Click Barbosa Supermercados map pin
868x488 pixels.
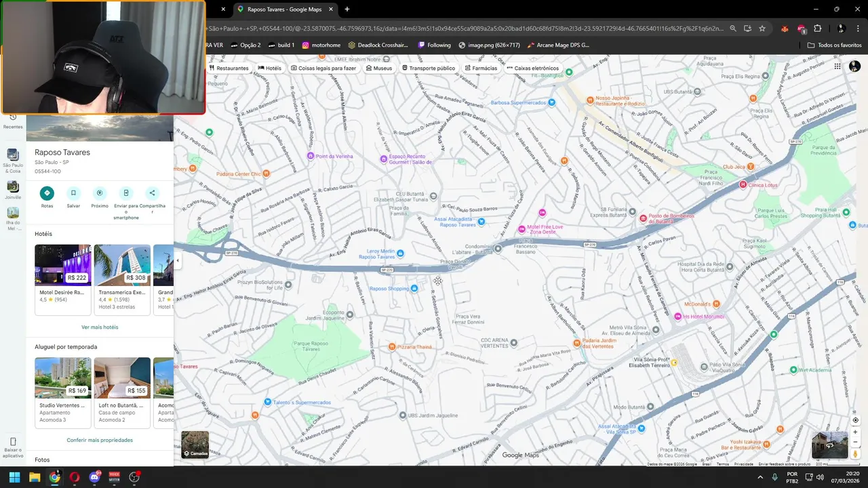coord(552,102)
